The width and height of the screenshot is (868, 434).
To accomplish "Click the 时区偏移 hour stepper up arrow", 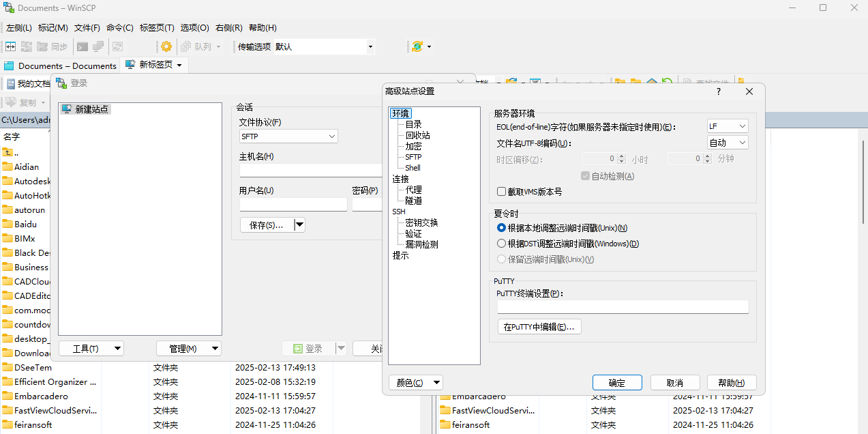I will (x=620, y=155).
